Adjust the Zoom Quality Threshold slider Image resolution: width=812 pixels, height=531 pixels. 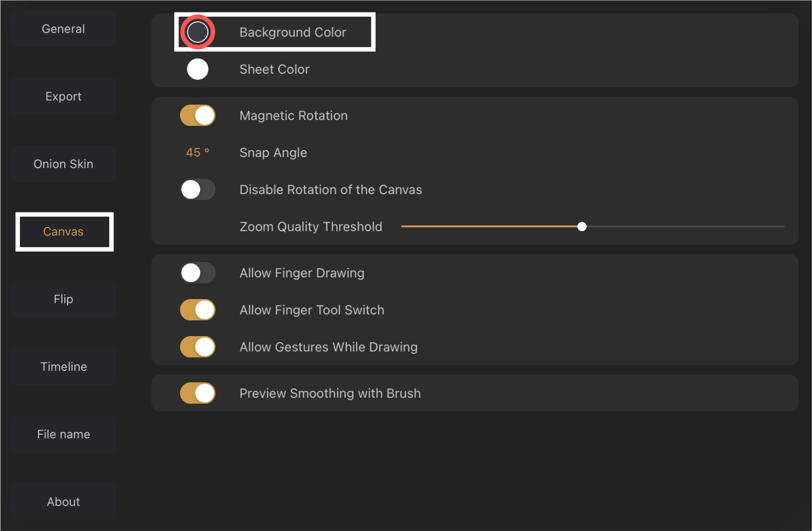[582, 226]
